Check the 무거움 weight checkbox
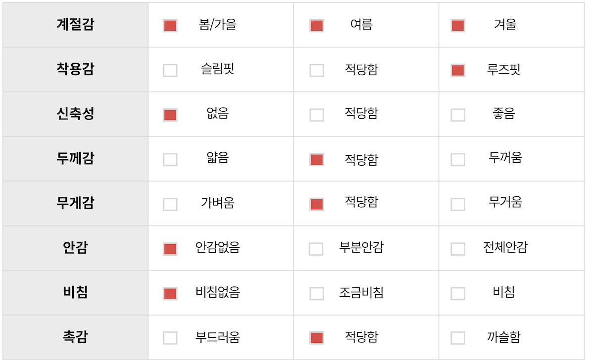 [x=458, y=204]
